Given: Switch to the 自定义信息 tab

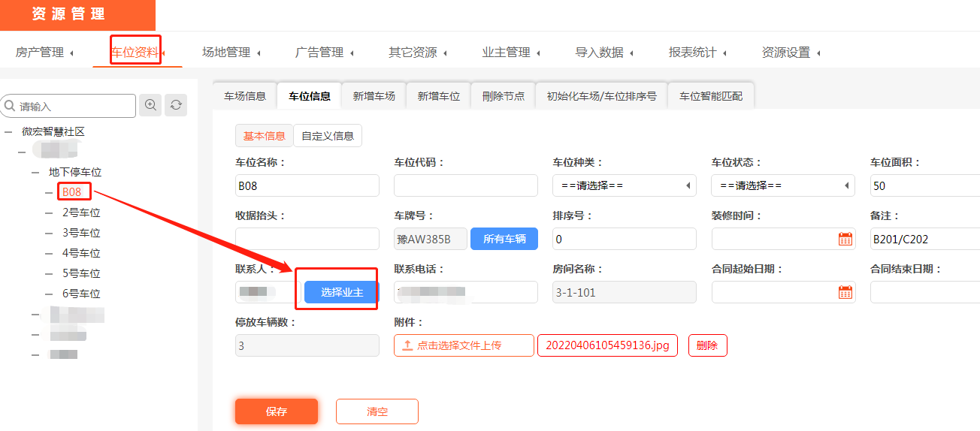Looking at the screenshot, I should [x=328, y=136].
